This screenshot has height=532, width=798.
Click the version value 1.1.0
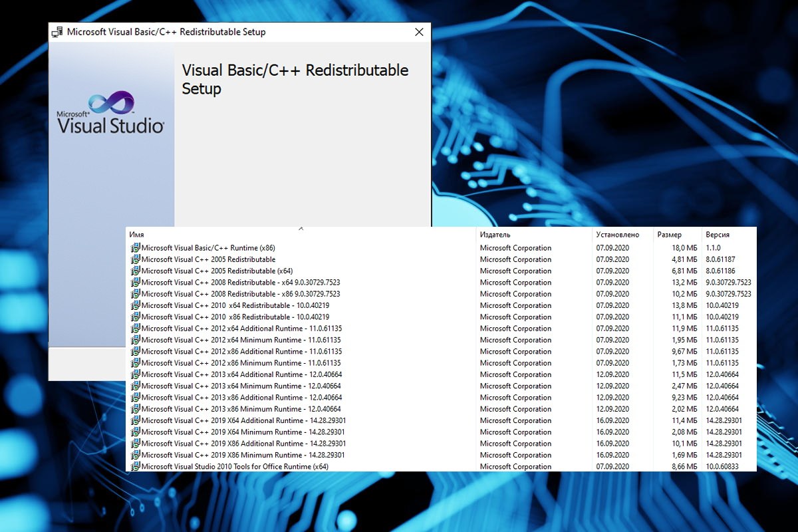714,248
